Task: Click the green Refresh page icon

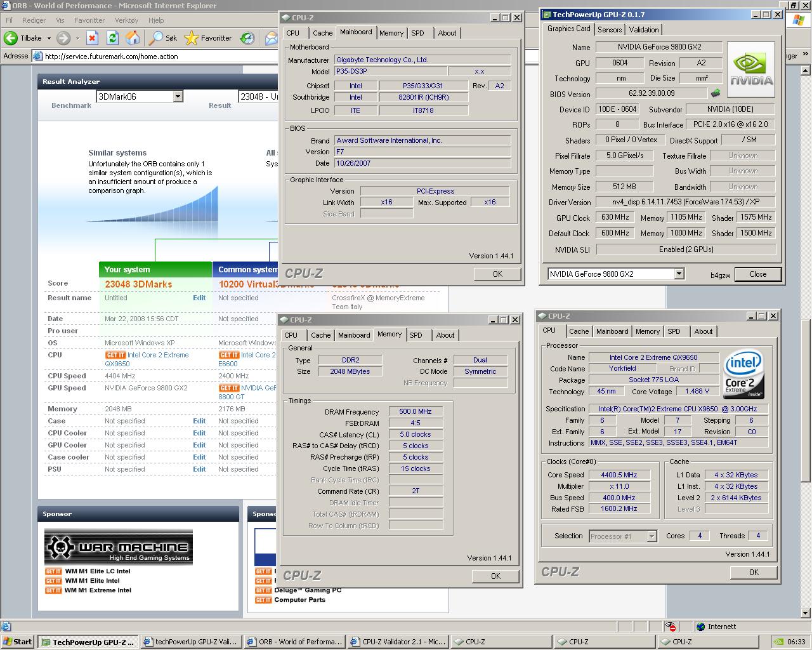Action: [x=112, y=38]
